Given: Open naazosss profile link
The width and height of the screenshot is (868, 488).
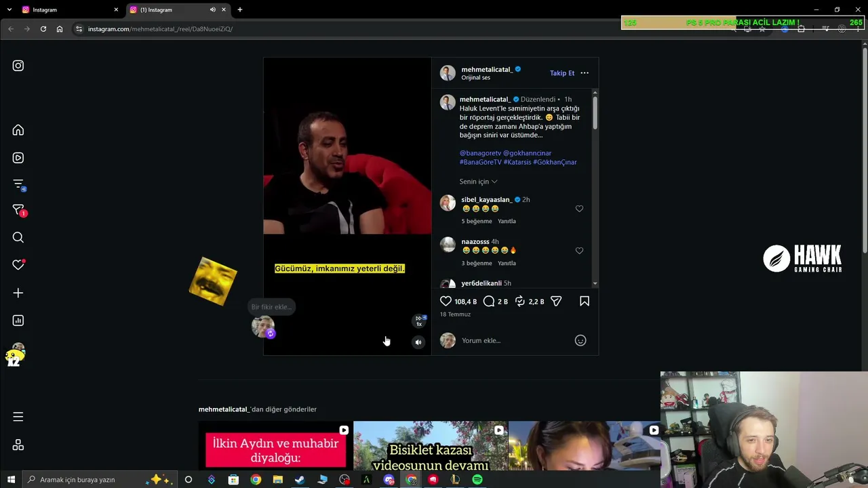Looking at the screenshot, I should pyautogui.click(x=475, y=241).
